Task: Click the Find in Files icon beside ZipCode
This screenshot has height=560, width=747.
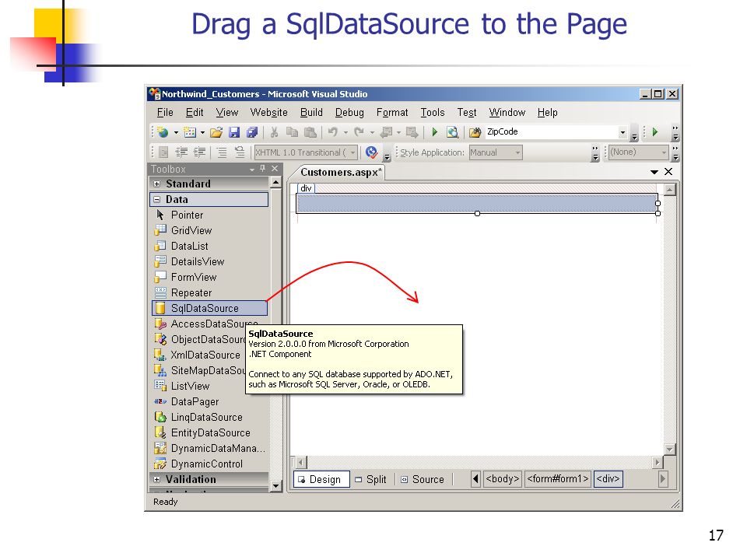Action: [475, 132]
